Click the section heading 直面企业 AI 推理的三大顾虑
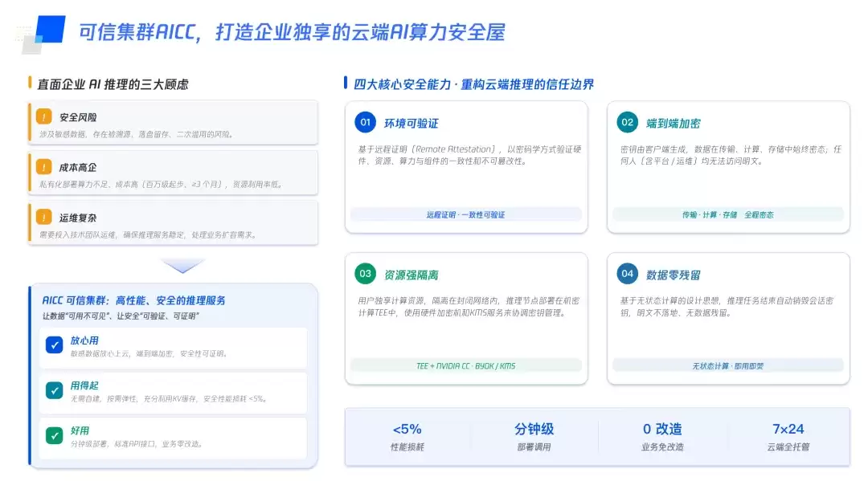This screenshot has width=868, height=481. coord(113,84)
